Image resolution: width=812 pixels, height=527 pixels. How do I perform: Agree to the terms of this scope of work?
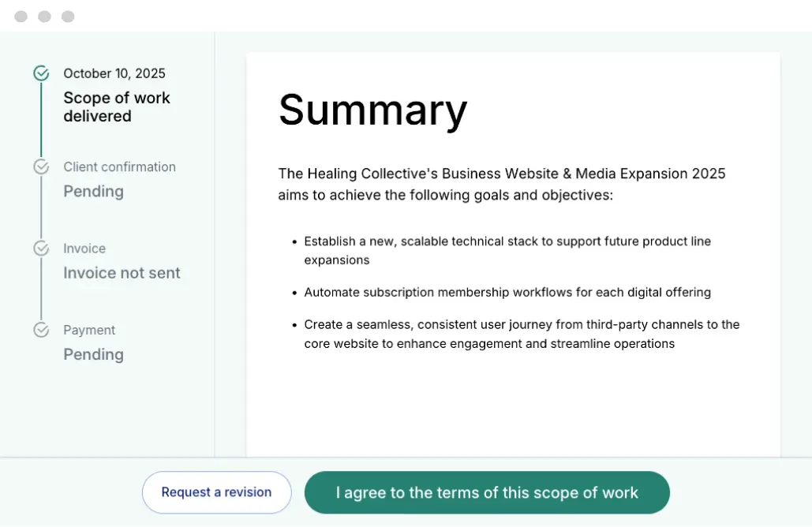pos(487,491)
